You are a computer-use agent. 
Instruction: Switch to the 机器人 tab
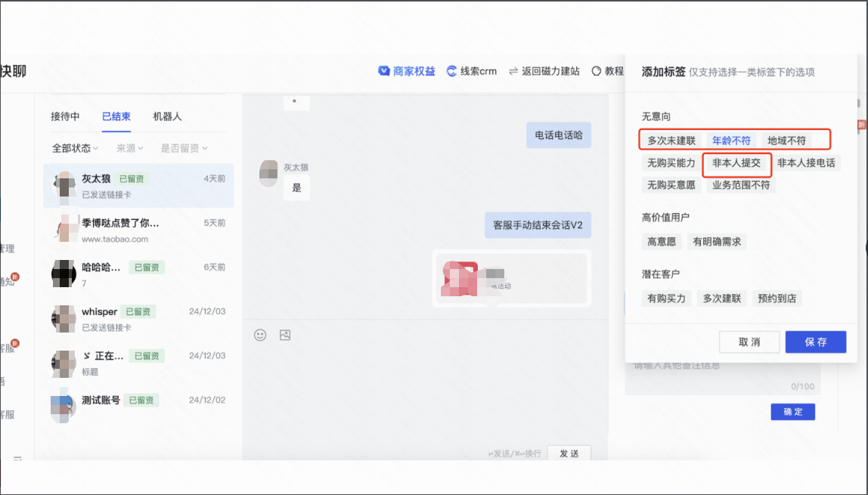point(168,117)
